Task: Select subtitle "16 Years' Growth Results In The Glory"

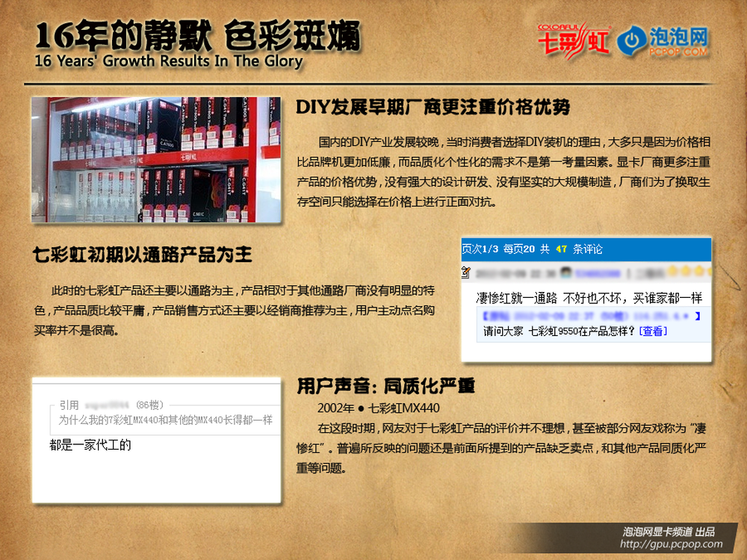Action: coord(169,61)
